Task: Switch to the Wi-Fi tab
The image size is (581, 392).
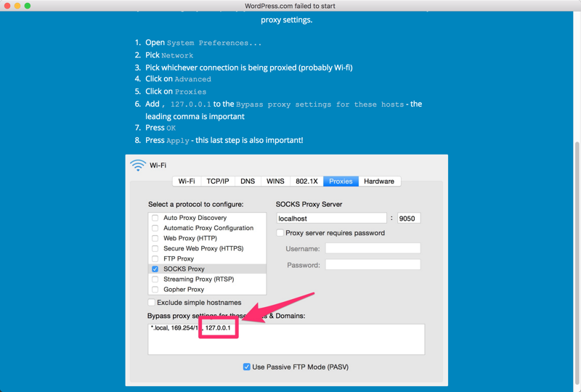Action: pyautogui.click(x=187, y=181)
